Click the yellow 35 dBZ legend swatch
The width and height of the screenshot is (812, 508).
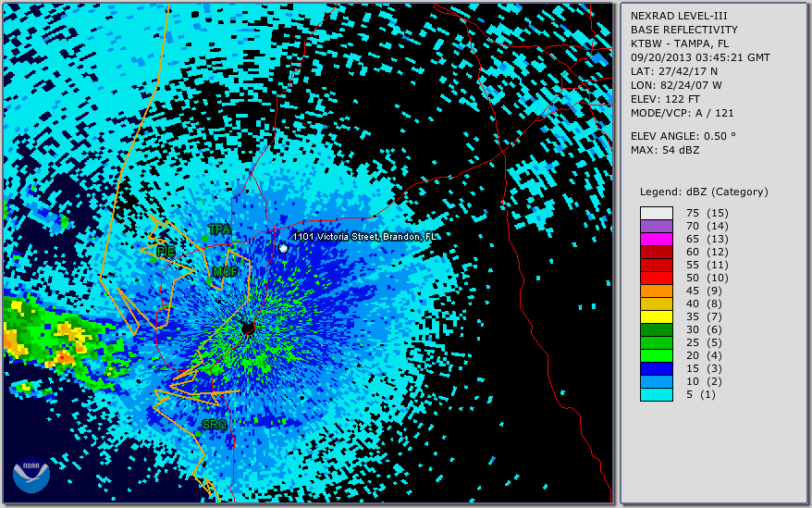656,316
